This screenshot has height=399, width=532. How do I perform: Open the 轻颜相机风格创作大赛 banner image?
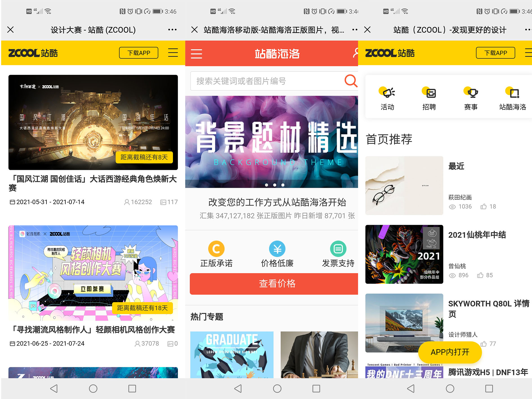pyautogui.click(x=93, y=273)
